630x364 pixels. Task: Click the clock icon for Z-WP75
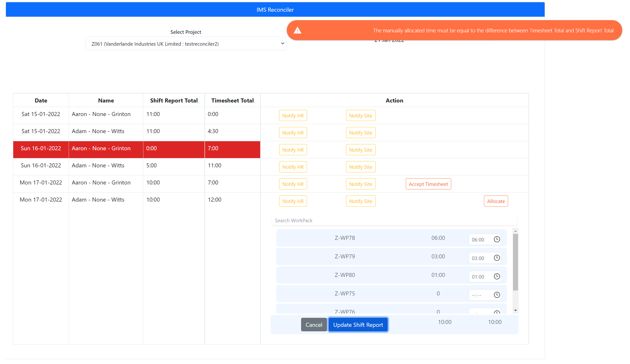pos(497,295)
